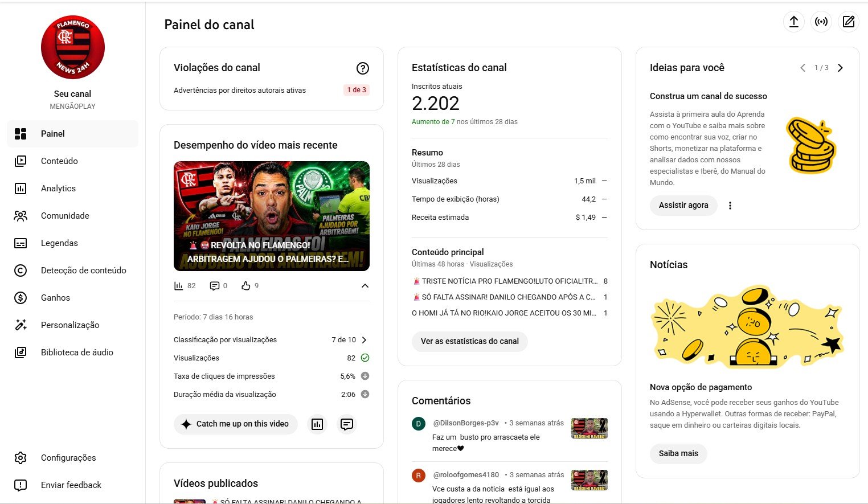Open Biblioteca de áudio
868x504 pixels.
pos(72,353)
